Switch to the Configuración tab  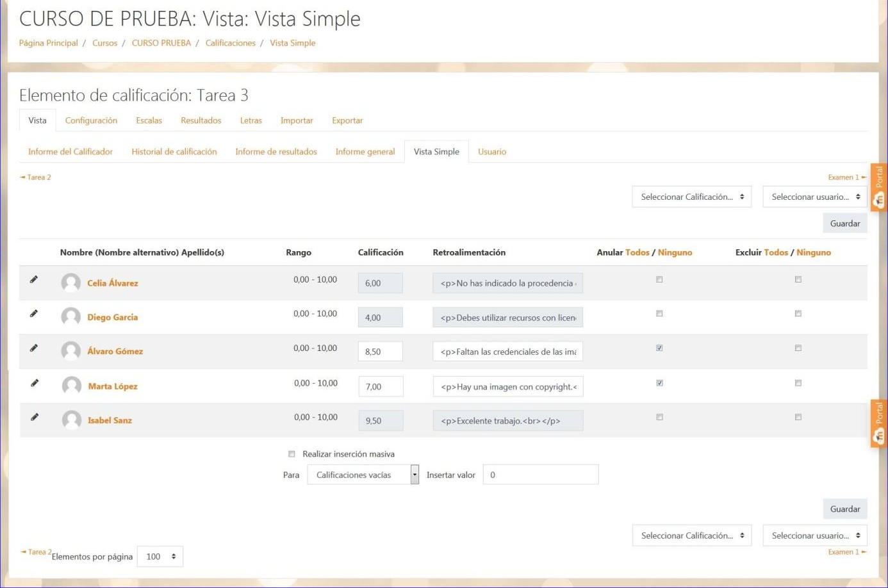click(91, 120)
